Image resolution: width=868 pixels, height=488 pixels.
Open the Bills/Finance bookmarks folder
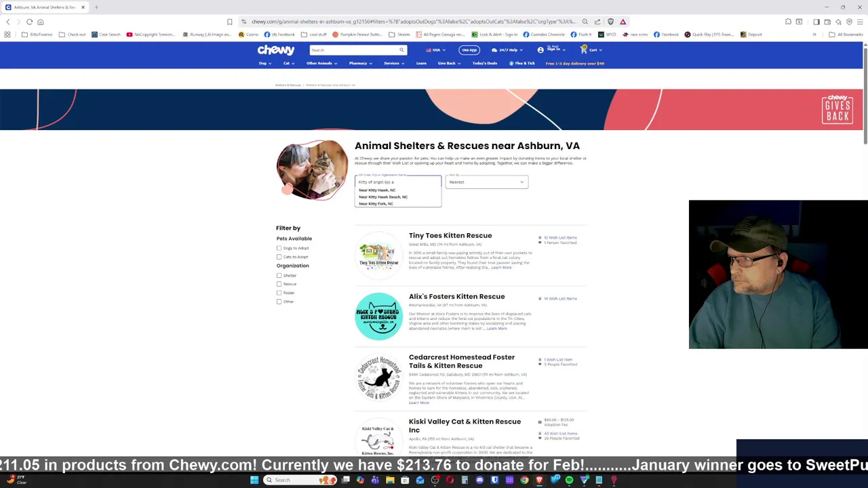[x=37, y=35]
